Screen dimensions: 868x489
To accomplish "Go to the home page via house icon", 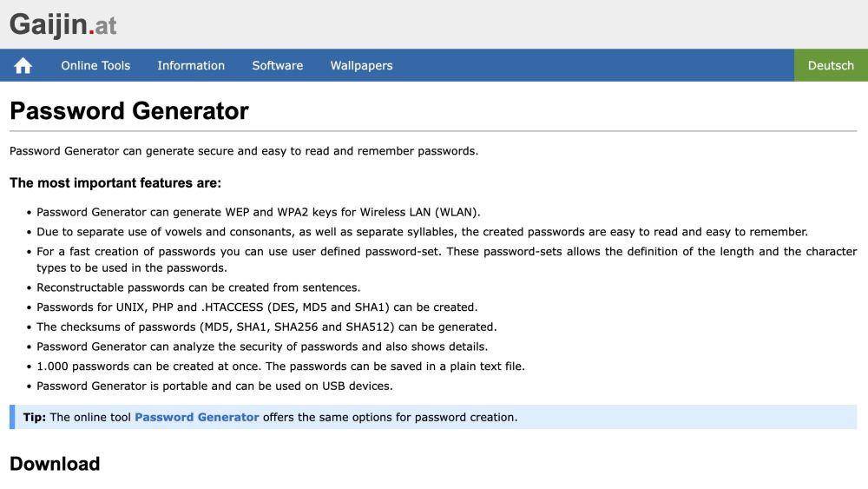I will (x=23, y=65).
